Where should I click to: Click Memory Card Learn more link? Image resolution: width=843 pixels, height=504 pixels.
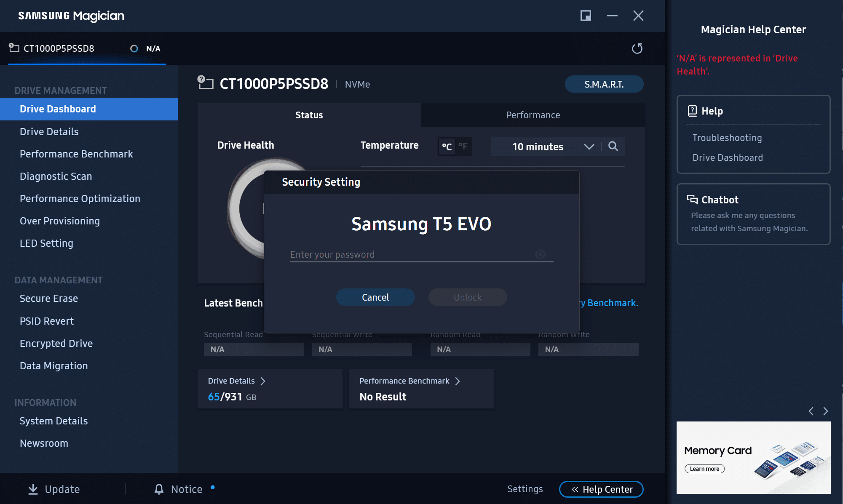(x=704, y=468)
